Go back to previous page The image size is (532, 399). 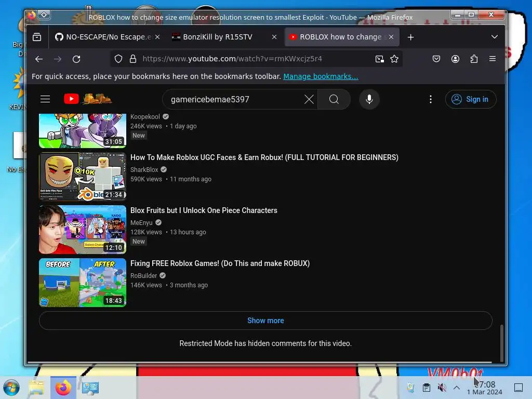(39, 59)
